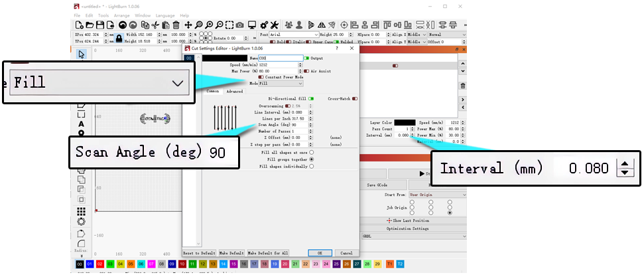Save the project with floppy disk icon
644x277 pixels.
click(x=99, y=25)
